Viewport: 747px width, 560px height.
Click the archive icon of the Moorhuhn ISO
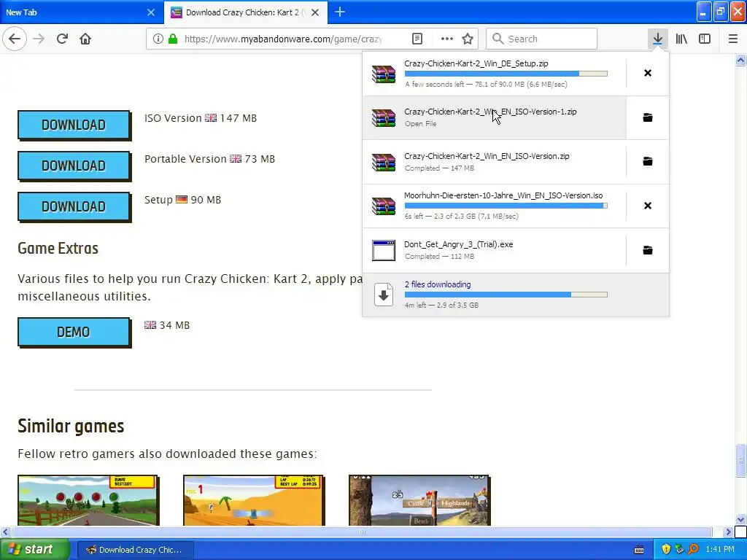384,206
